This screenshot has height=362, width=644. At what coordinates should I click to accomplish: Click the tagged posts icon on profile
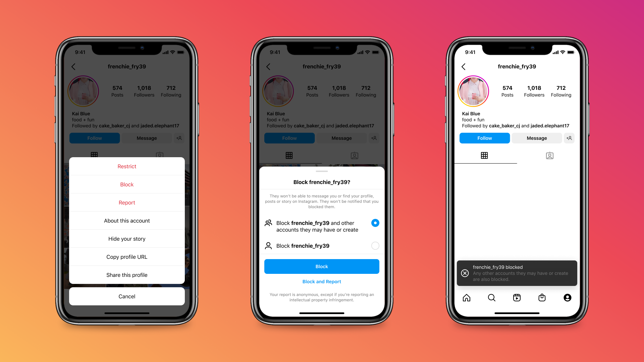549,156
